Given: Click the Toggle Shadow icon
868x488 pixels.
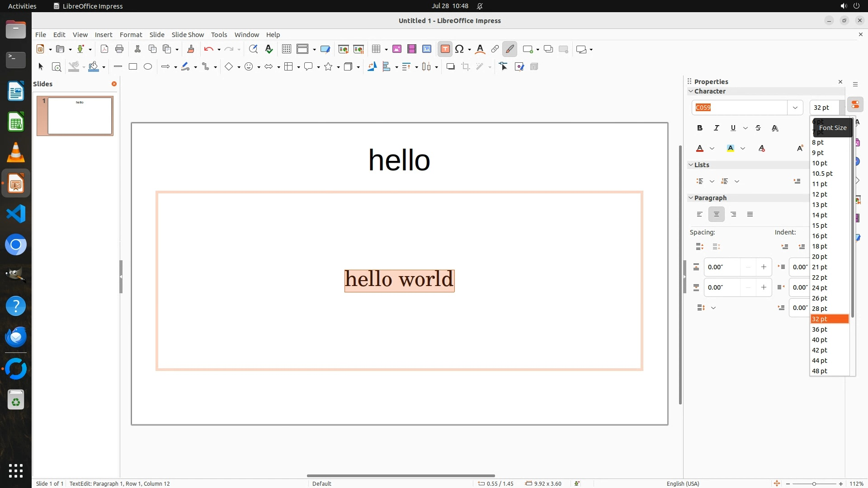Looking at the screenshot, I should 450,67.
